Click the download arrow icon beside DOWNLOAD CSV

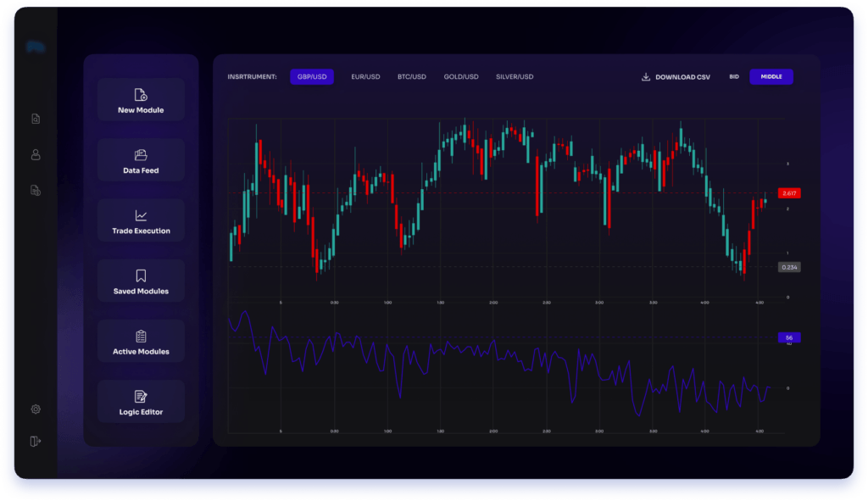pyautogui.click(x=643, y=76)
